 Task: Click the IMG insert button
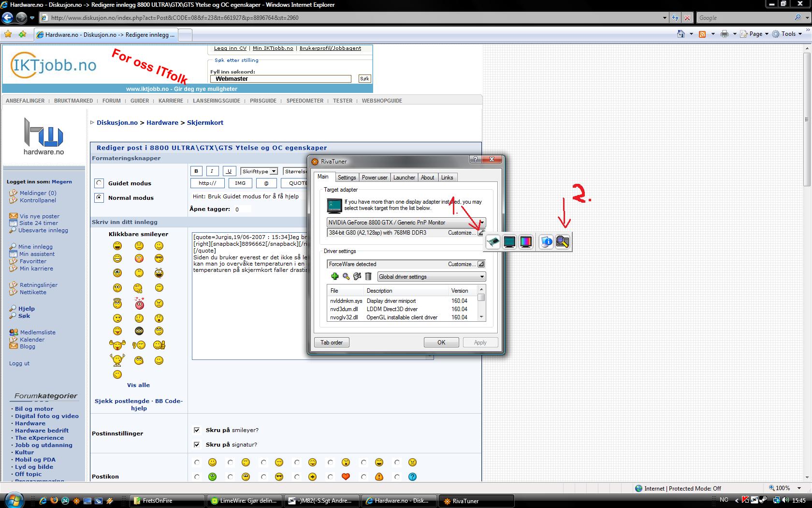coord(240,183)
